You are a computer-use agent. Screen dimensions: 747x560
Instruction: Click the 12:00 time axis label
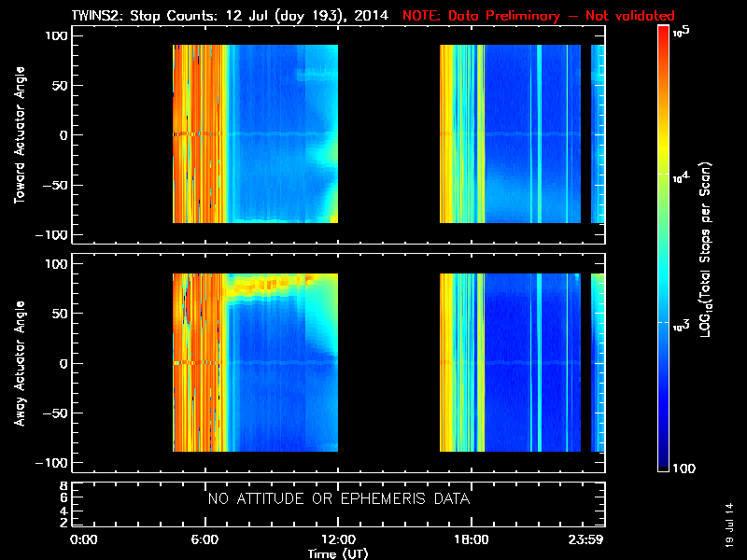click(x=338, y=539)
